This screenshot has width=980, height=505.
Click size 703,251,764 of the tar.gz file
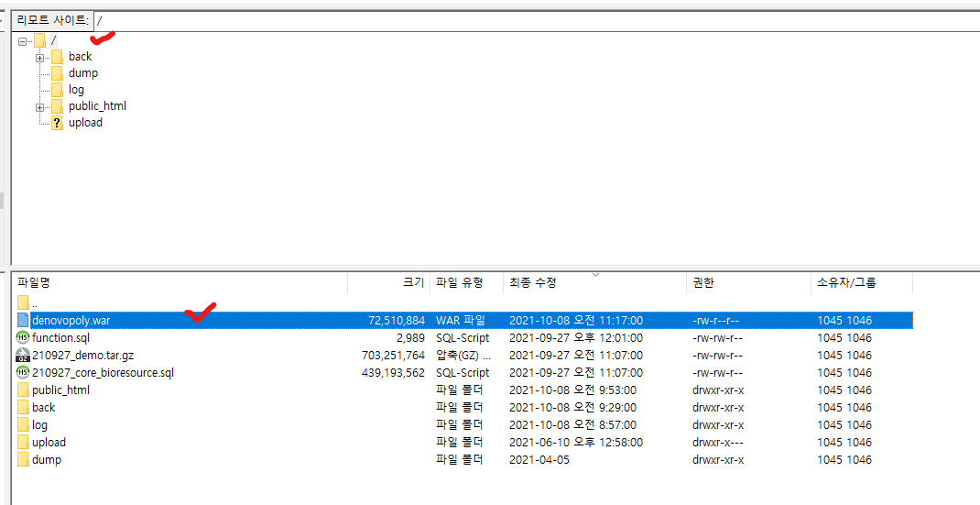point(393,356)
